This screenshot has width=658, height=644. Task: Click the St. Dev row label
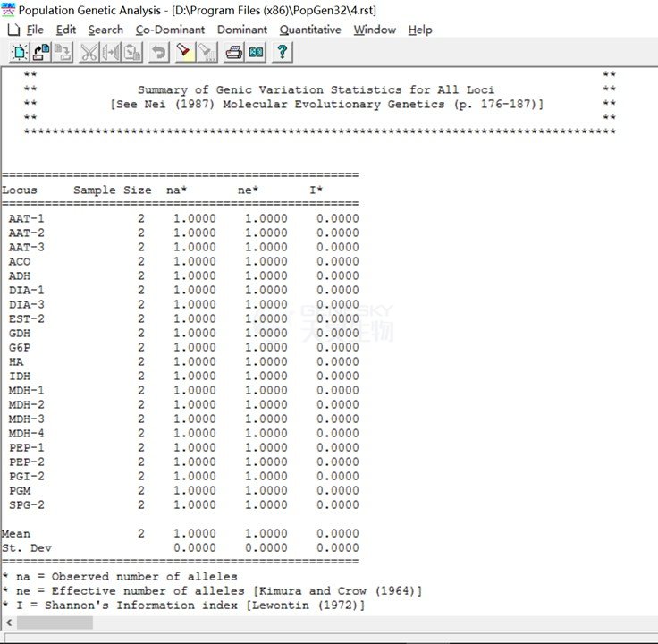tap(27, 548)
